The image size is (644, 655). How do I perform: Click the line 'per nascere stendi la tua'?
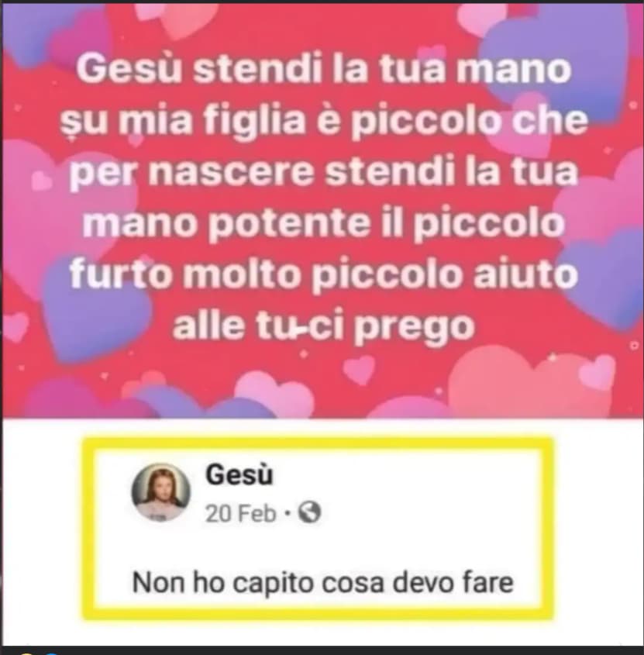click(324, 173)
